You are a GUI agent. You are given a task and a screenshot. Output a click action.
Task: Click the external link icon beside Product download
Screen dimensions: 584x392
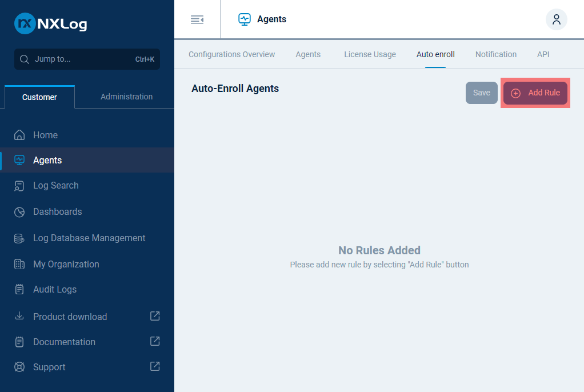(155, 316)
